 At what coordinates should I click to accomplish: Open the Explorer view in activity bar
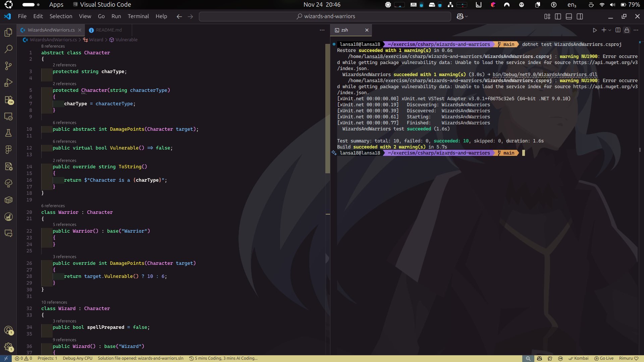(x=8, y=32)
